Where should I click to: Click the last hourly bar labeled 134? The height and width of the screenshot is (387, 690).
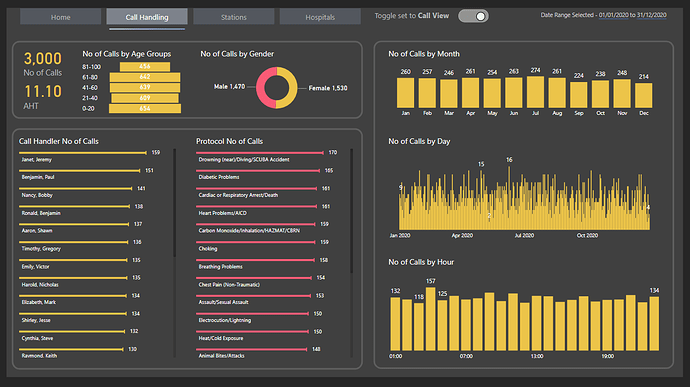(x=654, y=324)
